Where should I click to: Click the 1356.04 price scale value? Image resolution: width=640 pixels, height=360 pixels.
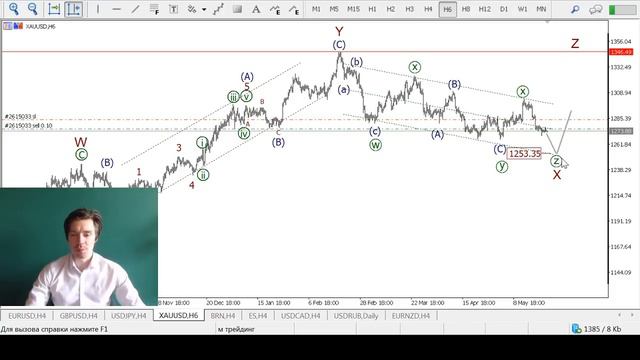pyautogui.click(x=621, y=42)
